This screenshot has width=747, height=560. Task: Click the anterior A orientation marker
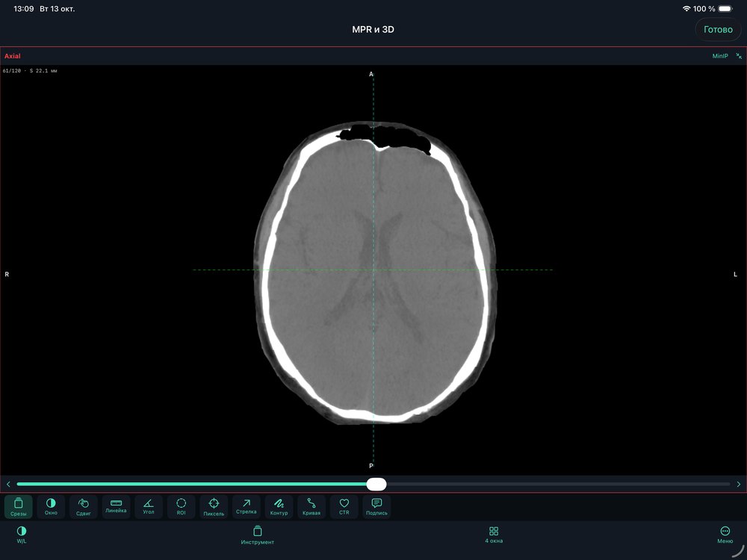click(x=371, y=74)
